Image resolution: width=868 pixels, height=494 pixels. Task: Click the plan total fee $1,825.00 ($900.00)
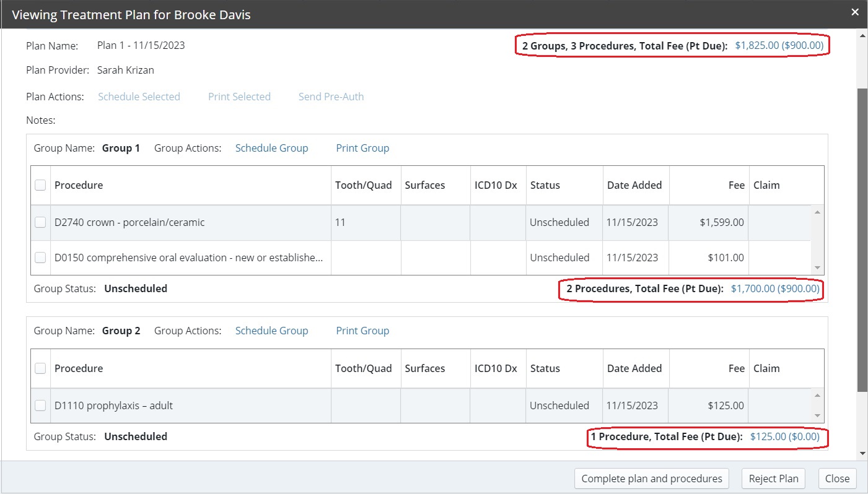(x=779, y=45)
